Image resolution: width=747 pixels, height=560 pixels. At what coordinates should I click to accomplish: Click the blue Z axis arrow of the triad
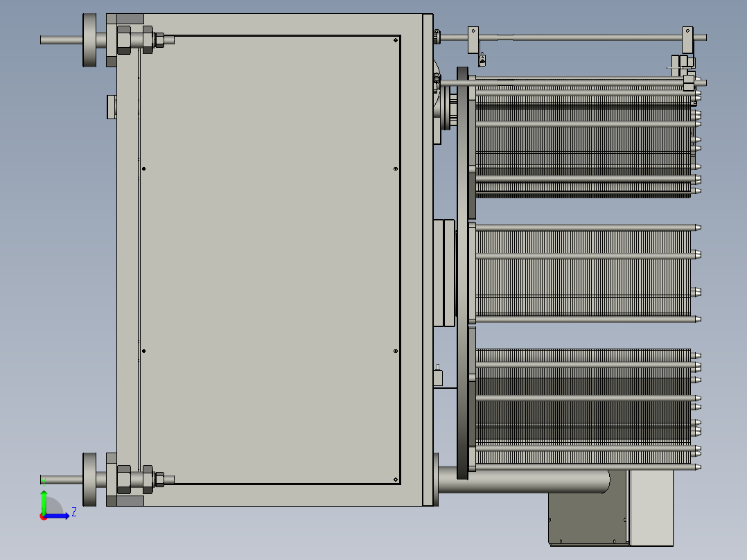[58, 516]
